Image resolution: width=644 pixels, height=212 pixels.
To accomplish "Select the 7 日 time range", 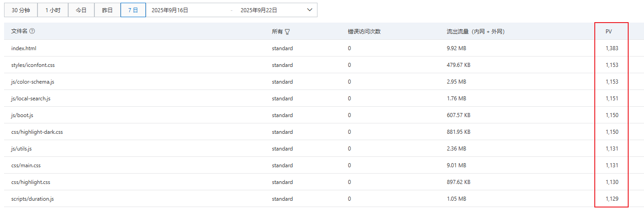I will pos(133,10).
